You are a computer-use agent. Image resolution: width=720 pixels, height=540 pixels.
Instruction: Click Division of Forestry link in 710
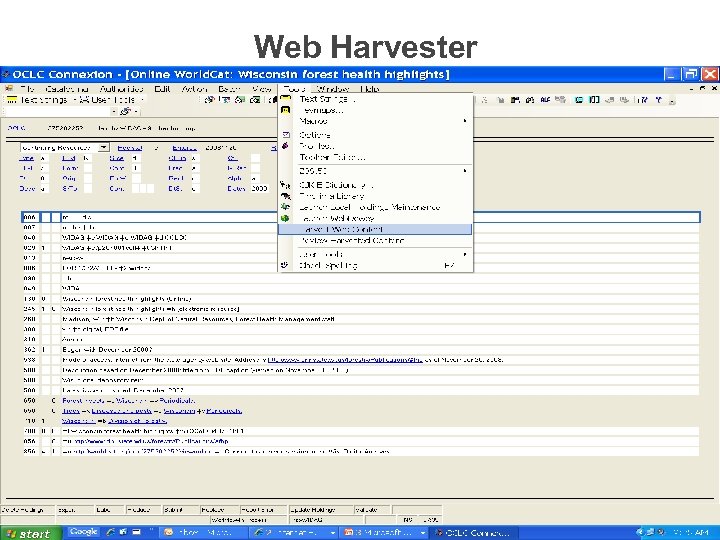(137, 421)
